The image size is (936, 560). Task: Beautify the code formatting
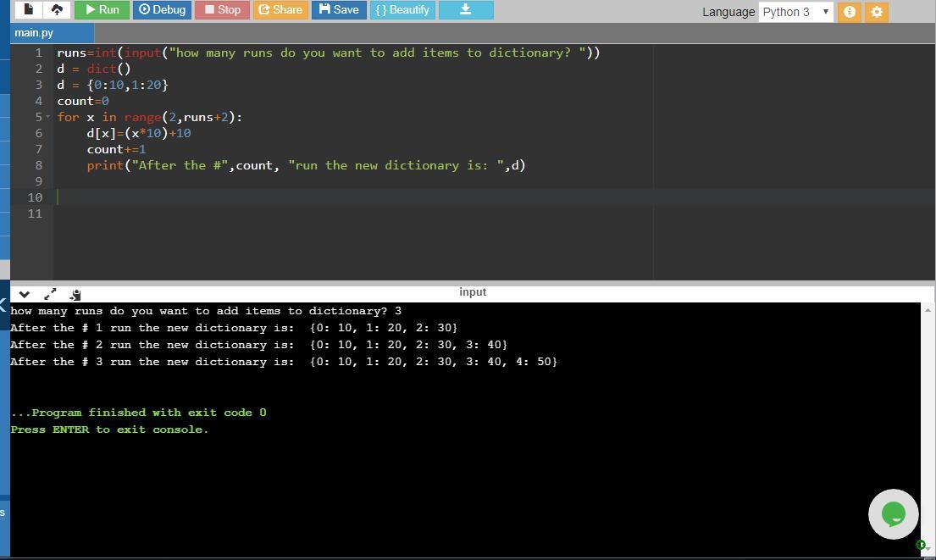(x=402, y=10)
